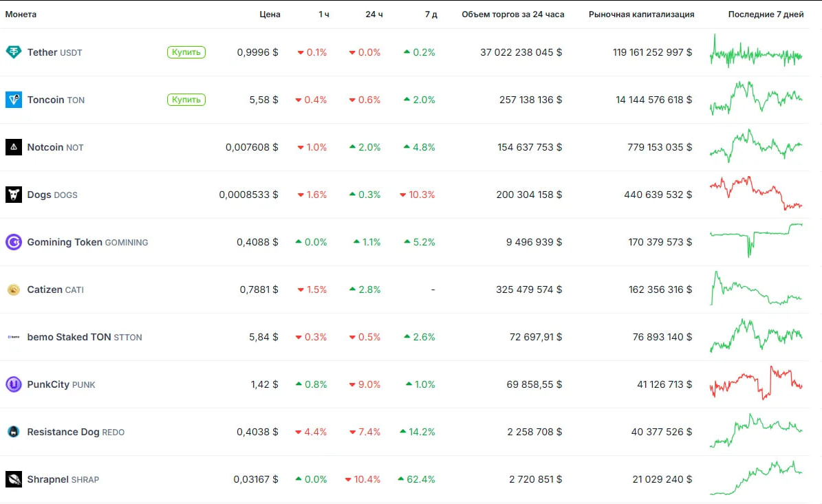This screenshot has height=504, width=822.
Task: Click Dogs 7-day change 10.3%
Action: [x=418, y=195]
